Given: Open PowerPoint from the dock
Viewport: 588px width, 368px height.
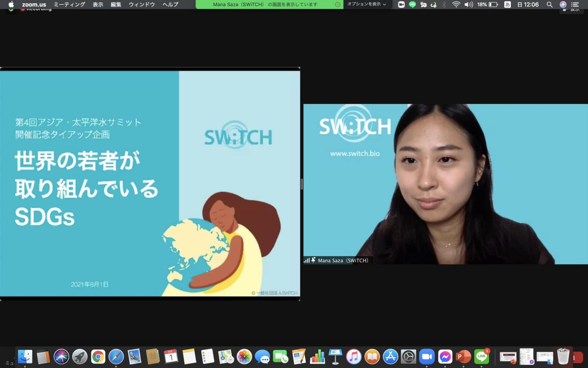Looking at the screenshot, I should pyautogui.click(x=463, y=357).
